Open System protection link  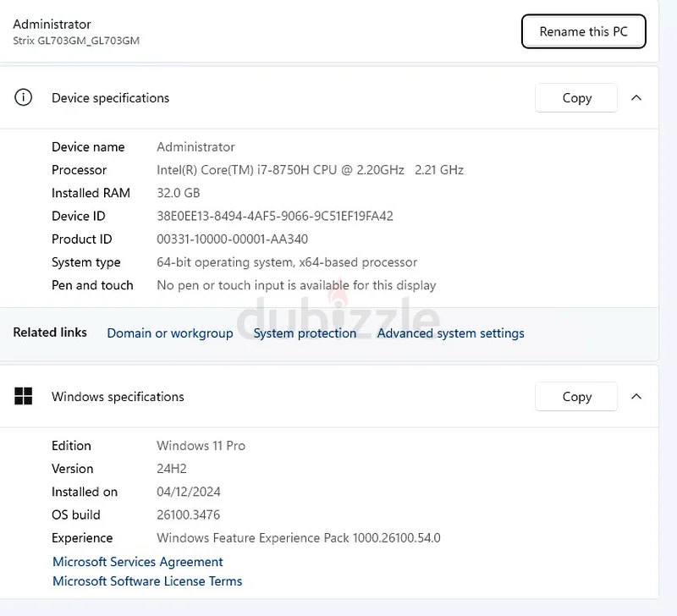[305, 333]
